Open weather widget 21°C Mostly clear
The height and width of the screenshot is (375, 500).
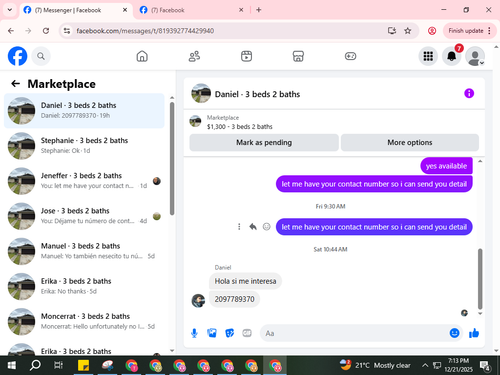[375, 365]
